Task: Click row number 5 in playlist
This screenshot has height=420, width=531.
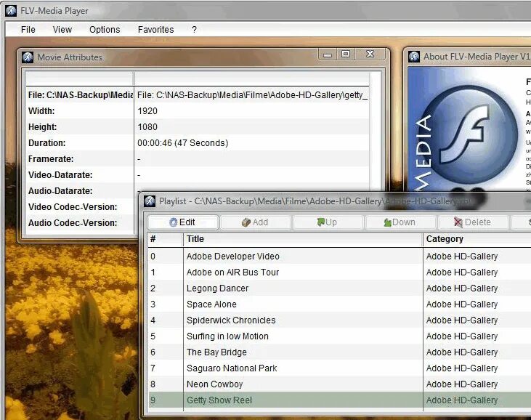Action: (x=153, y=336)
